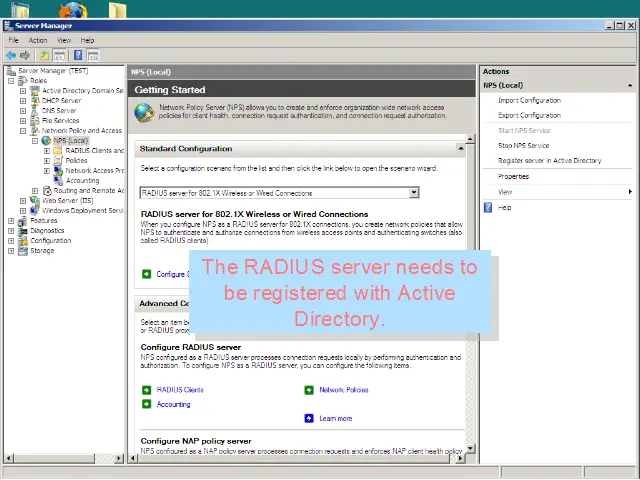
Task: Click the details pane vertical scroll up arrow
Action: 470,139
